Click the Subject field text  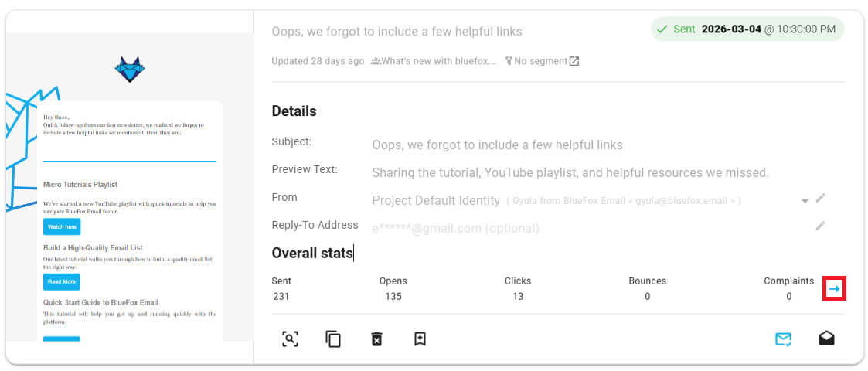(497, 145)
